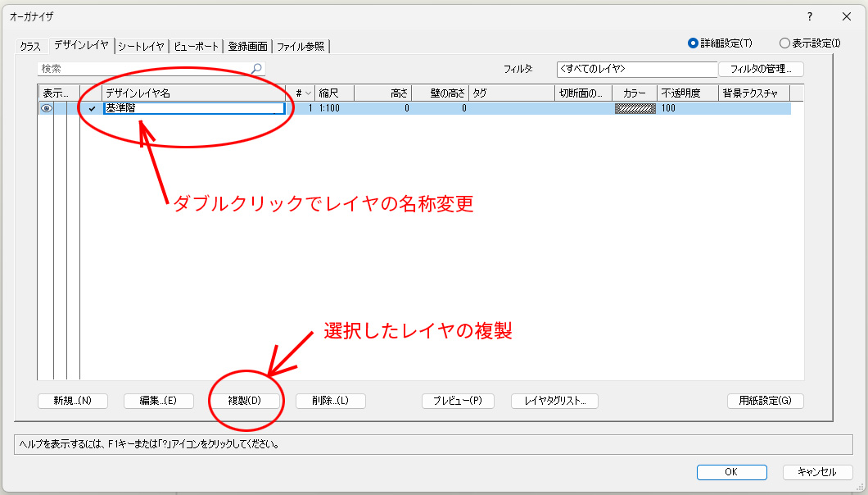The image size is (868, 495).
Task: Click the help question mark icon
Action: [809, 16]
